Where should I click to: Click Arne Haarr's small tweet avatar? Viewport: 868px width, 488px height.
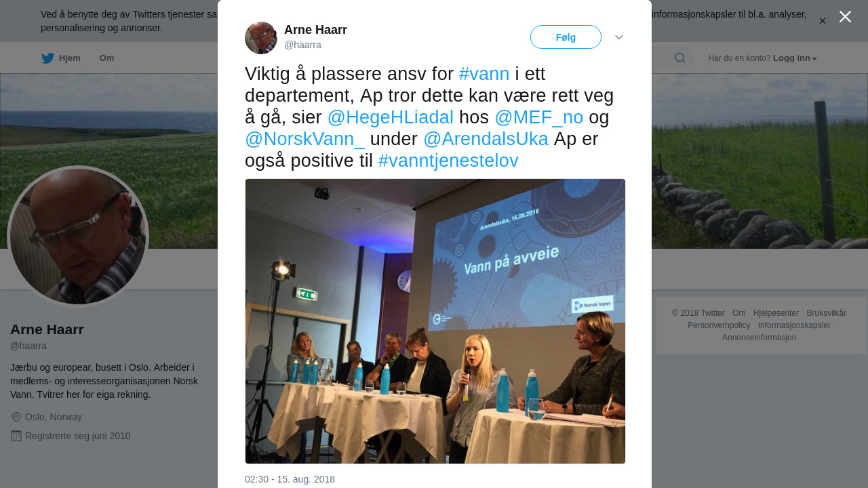tap(261, 38)
